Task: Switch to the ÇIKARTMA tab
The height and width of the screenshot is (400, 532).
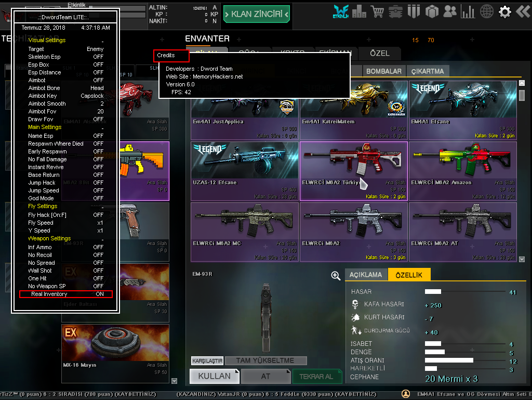Action: tap(428, 71)
